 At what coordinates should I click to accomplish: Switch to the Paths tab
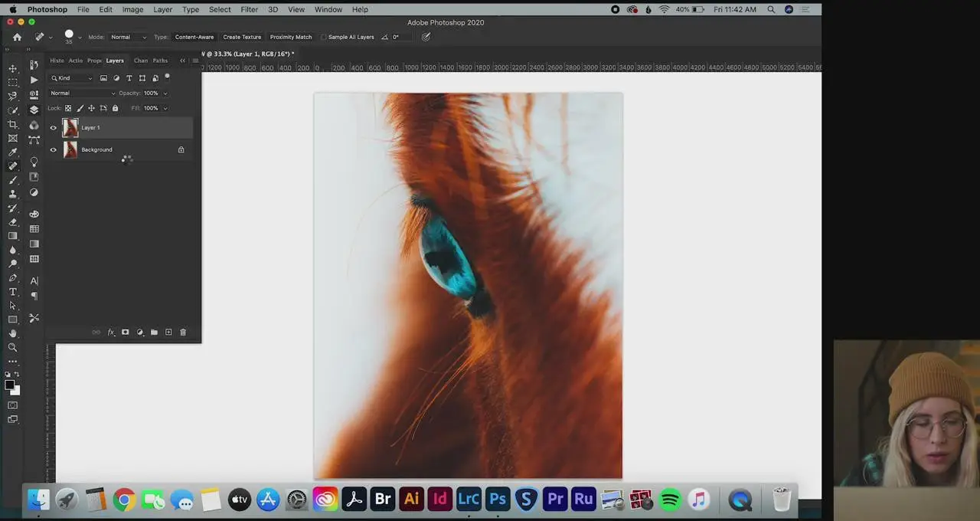coord(160,61)
